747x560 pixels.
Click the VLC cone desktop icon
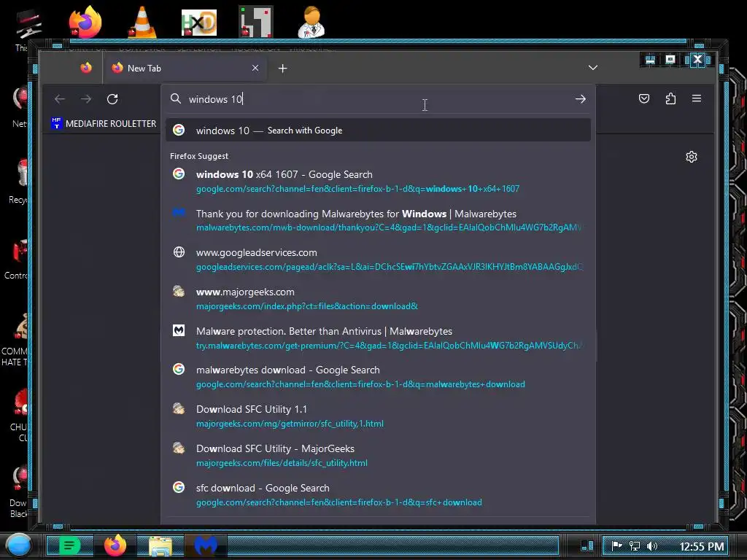(x=142, y=22)
